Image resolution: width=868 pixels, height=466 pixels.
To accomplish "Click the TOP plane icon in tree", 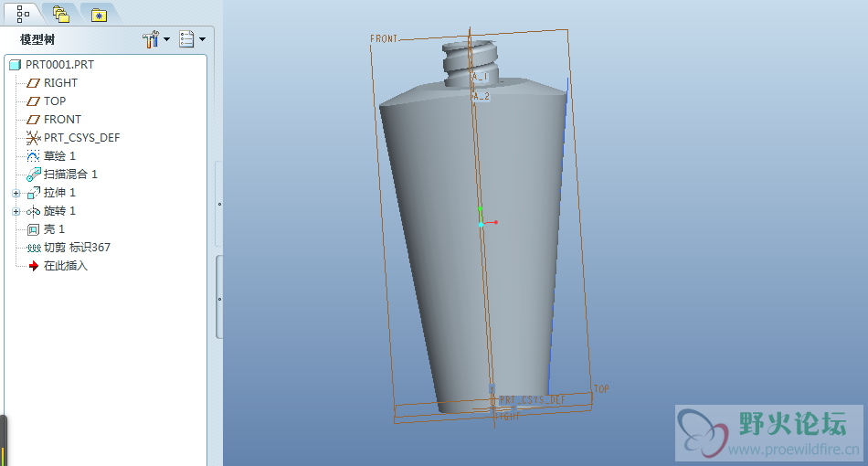I will [x=33, y=101].
